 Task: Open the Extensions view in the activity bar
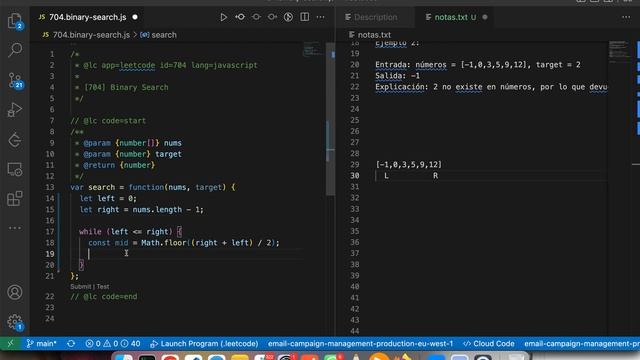(x=15, y=198)
